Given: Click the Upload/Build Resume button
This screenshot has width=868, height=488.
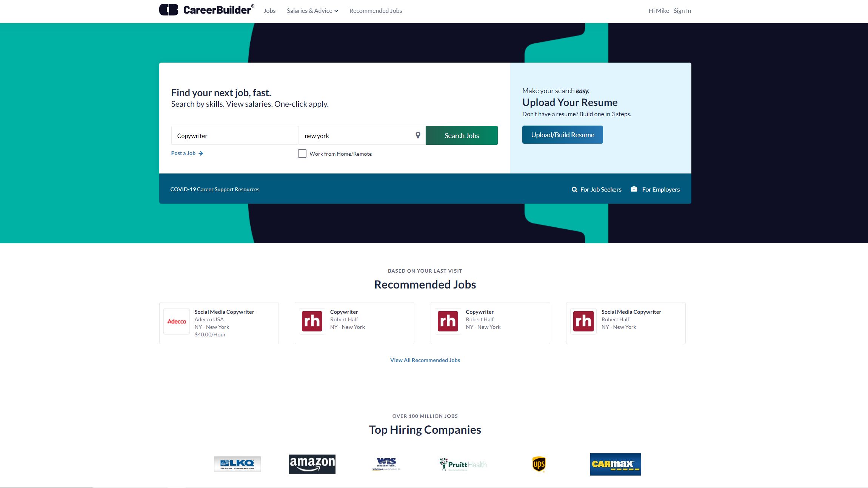Looking at the screenshot, I should (562, 135).
